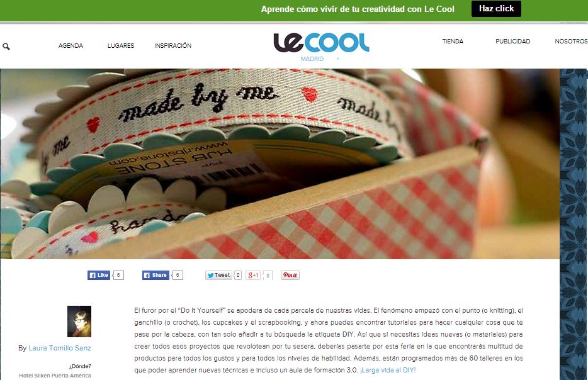Follow the ¡Larga vida al DIY! link

tap(388, 371)
